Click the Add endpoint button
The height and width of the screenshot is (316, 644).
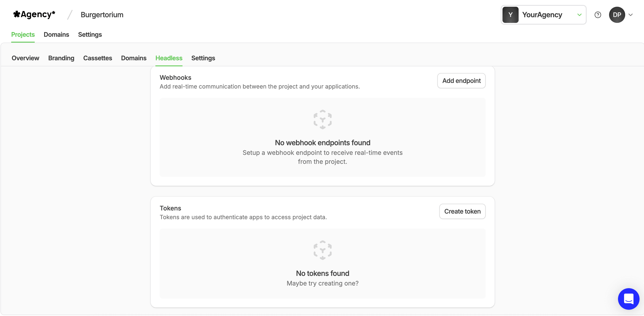click(461, 80)
